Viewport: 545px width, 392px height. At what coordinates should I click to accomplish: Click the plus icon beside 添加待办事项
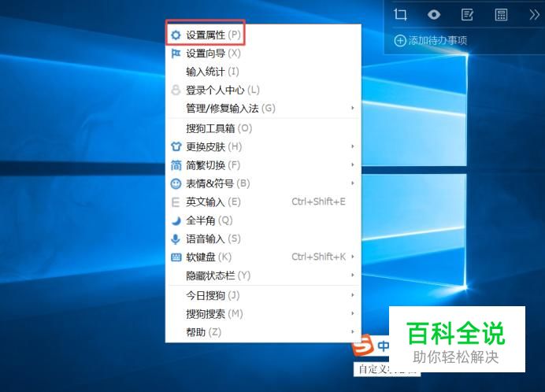click(400, 41)
